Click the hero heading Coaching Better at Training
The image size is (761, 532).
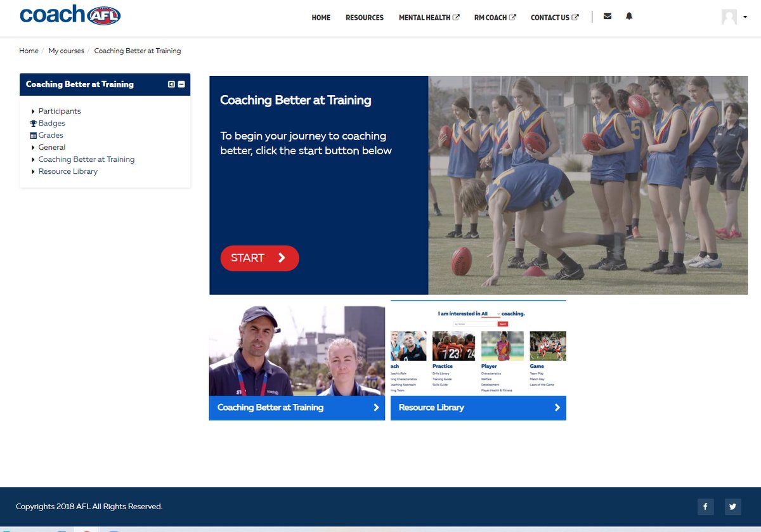tap(296, 100)
